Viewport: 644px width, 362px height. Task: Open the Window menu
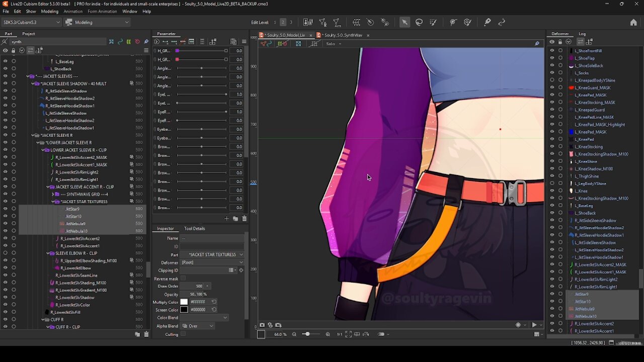tap(129, 11)
